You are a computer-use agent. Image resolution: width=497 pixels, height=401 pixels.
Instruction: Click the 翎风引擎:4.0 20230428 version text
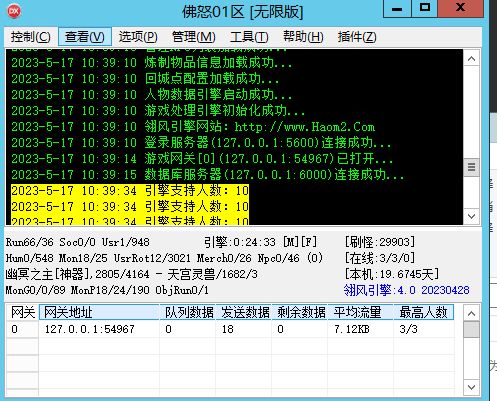(x=406, y=290)
